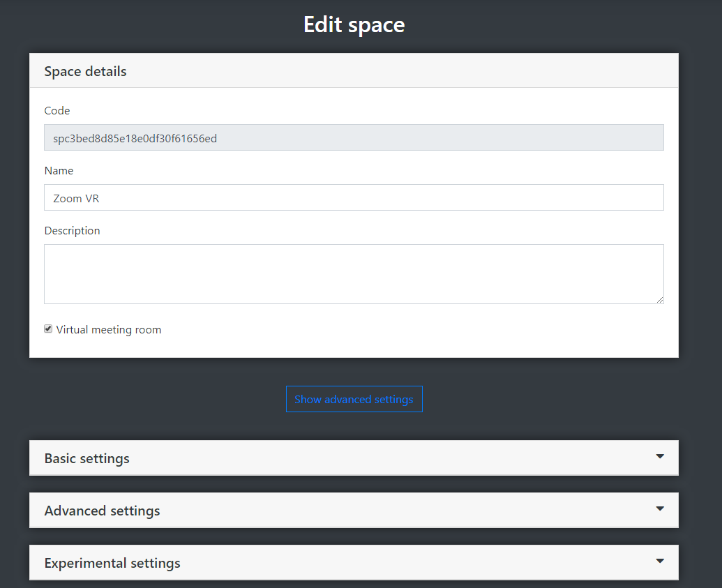
Task: Select the read-only Code field
Action: pos(354,138)
